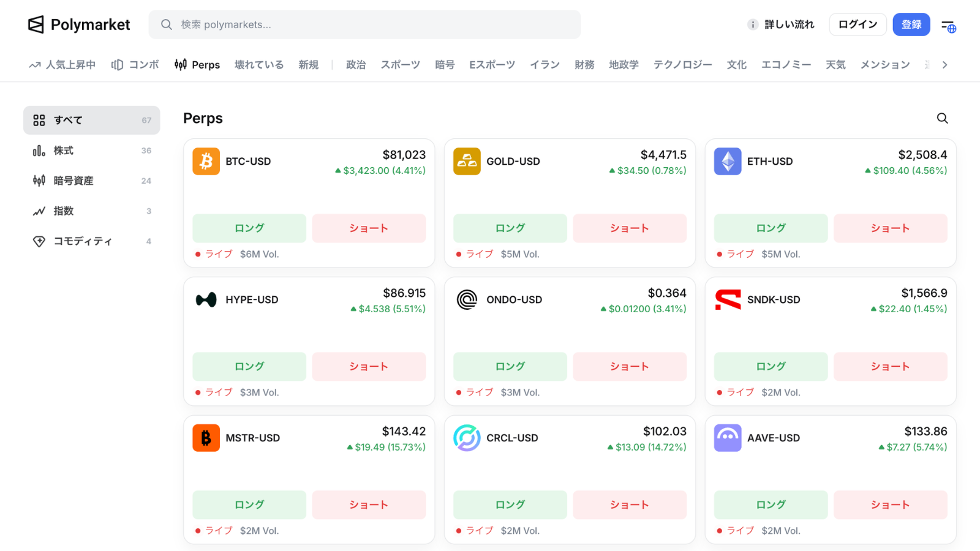Open the 財務 category tab
Screen dimensions: 980x551
point(585,65)
